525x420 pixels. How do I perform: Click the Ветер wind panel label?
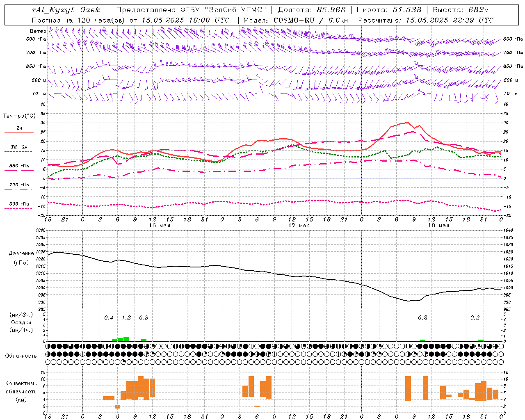(x=38, y=31)
